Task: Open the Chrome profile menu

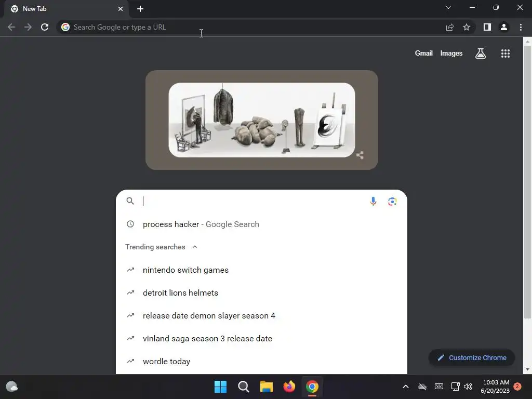Action: pyautogui.click(x=504, y=27)
